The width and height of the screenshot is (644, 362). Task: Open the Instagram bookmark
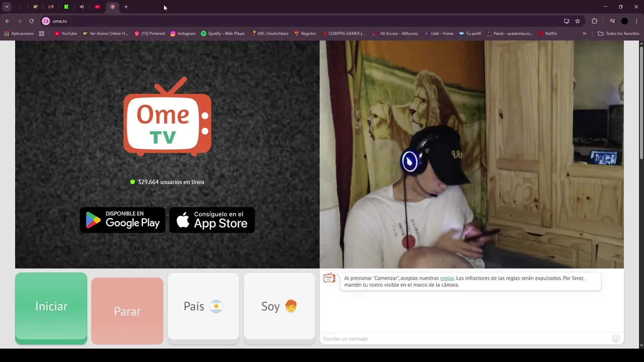click(x=183, y=34)
